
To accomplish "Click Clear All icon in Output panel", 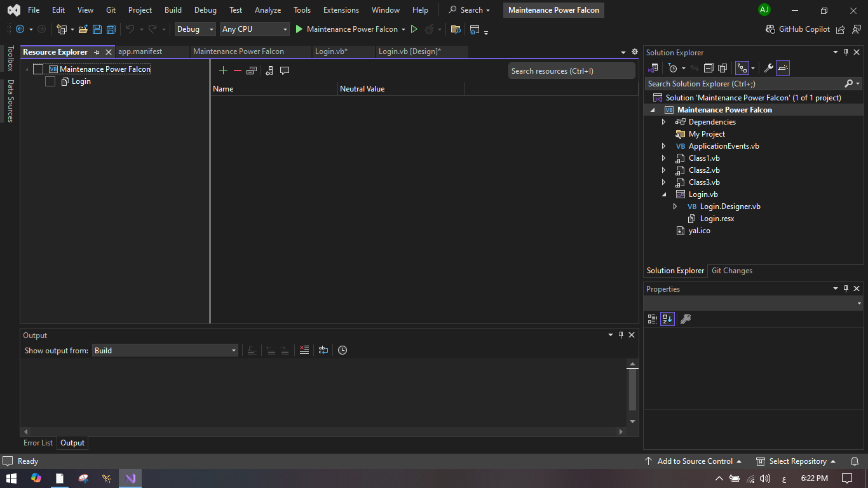I will pos(304,350).
